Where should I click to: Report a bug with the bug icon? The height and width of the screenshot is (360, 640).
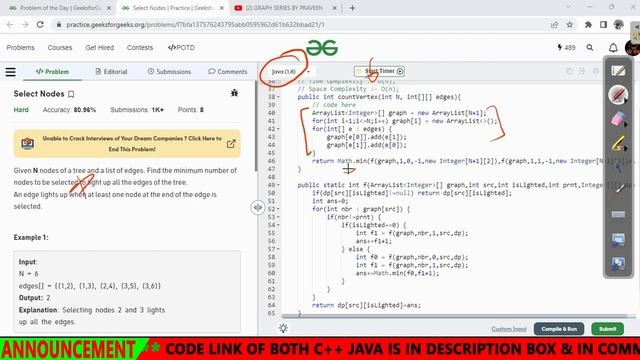coord(234,93)
